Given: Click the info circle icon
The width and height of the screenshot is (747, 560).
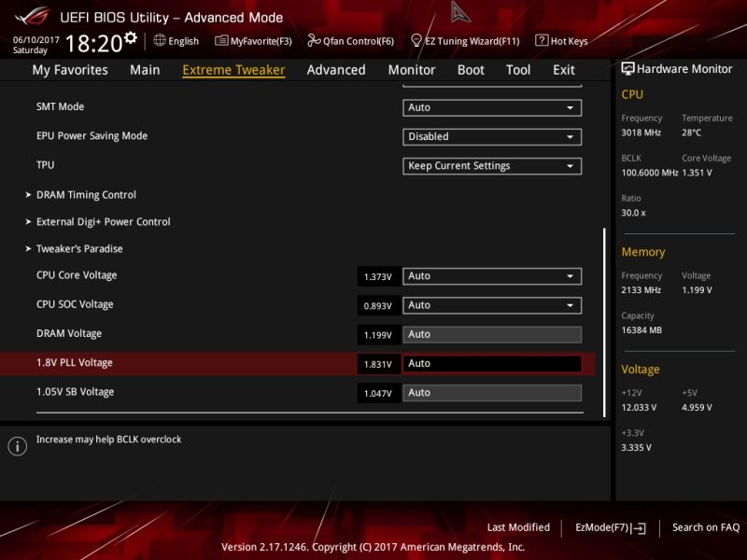Looking at the screenshot, I should (x=18, y=446).
